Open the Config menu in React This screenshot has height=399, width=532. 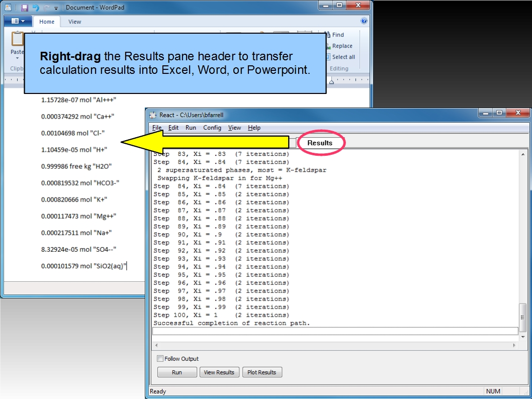point(212,128)
